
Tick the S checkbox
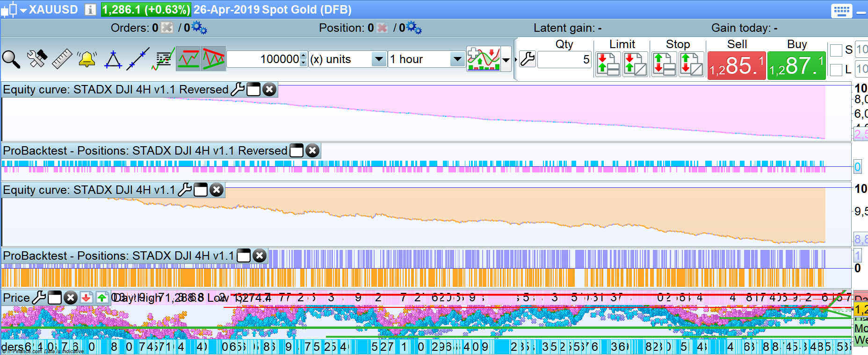(836, 50)
